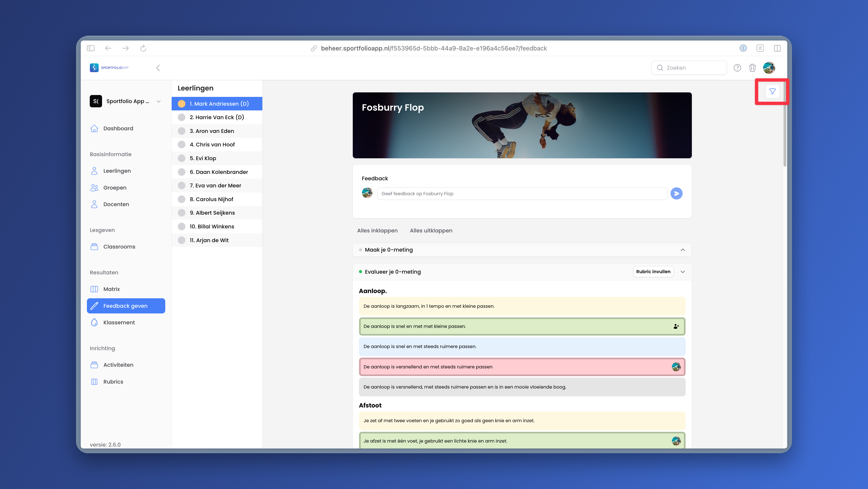868x489 pixels.
Task: Collapse sidebar with the back chevron
Action: tap(158, 68)
